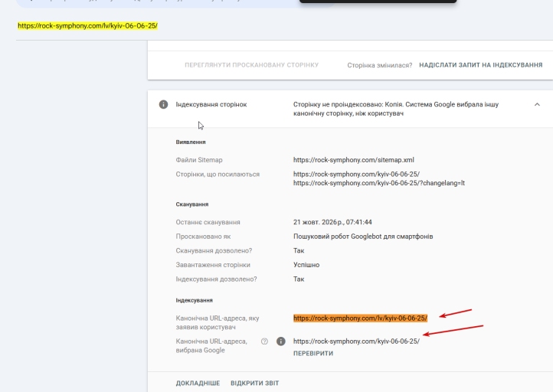Open ДОКЛАДНІШЕ link

[x=198, y=383]
